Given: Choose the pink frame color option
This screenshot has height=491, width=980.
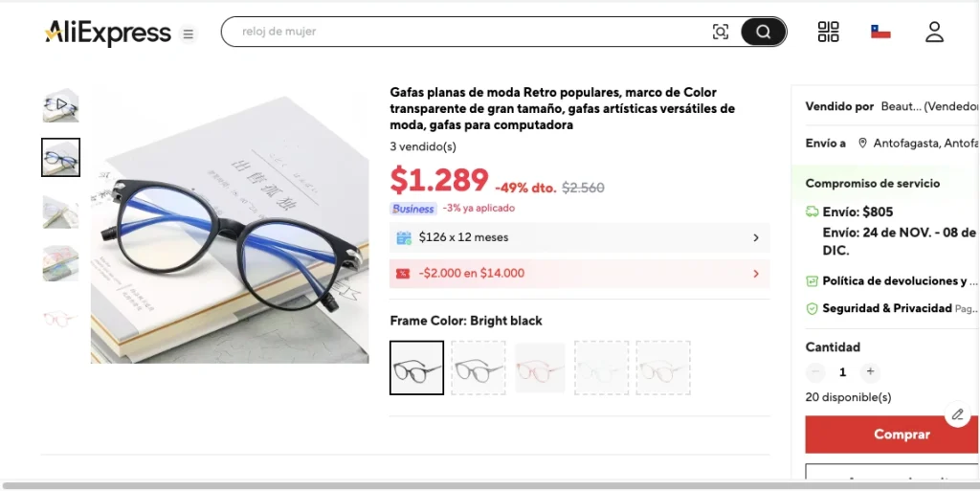Looking at the screenshot, I should click(540, 368).
